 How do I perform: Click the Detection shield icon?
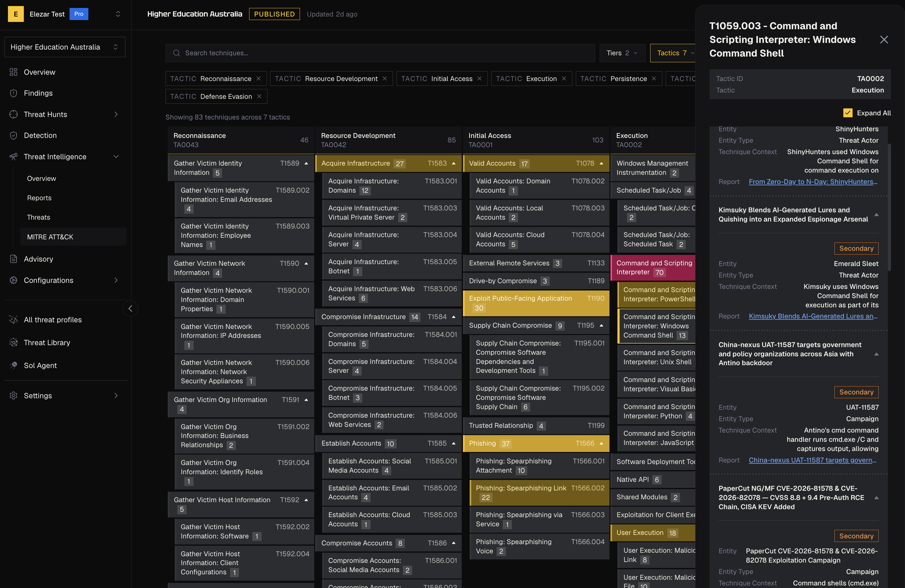pyautogui.click(x=14, y=135)
